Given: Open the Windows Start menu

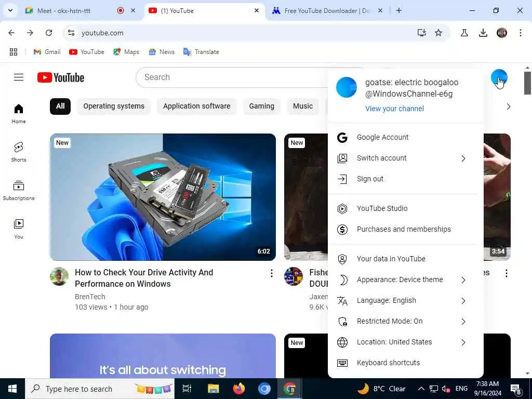Looking at the screenshot, I should click(12, 389).
